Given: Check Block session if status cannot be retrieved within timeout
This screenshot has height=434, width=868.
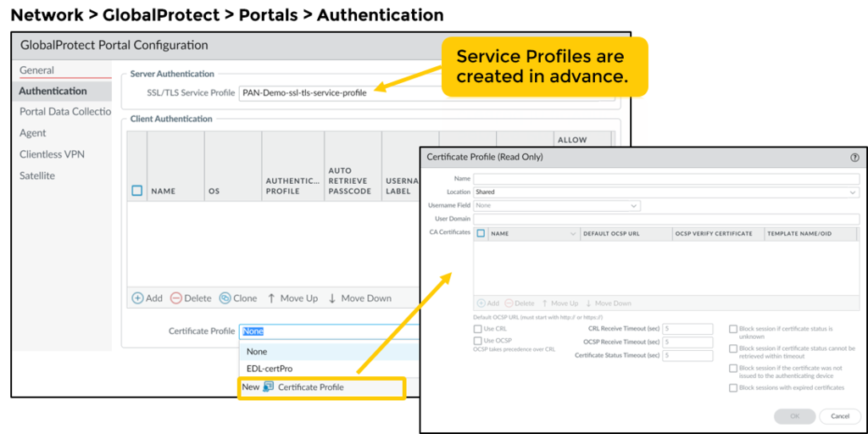Looking at the screenshot, I should pyautogui.click(x=733, y=348).
